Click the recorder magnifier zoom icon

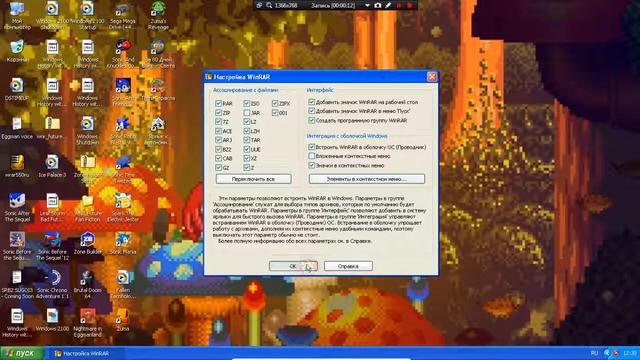(x=269, y=5)
